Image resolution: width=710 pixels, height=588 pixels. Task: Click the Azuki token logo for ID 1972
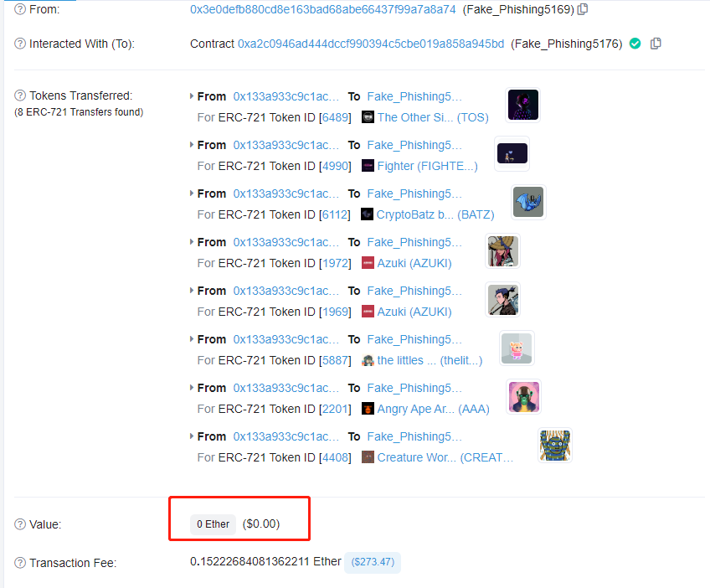point(368,263)
